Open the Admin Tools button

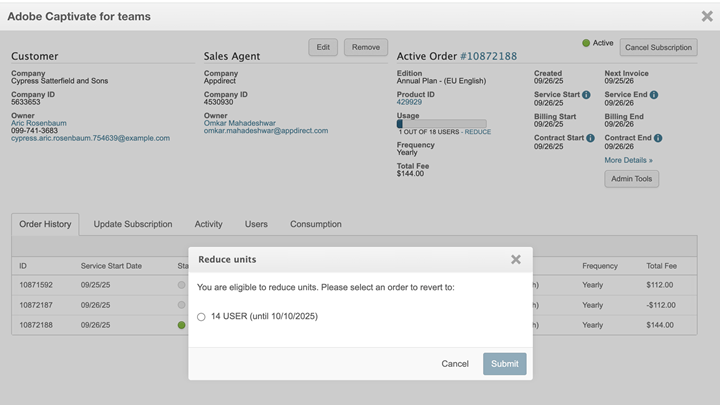point(631,179)
